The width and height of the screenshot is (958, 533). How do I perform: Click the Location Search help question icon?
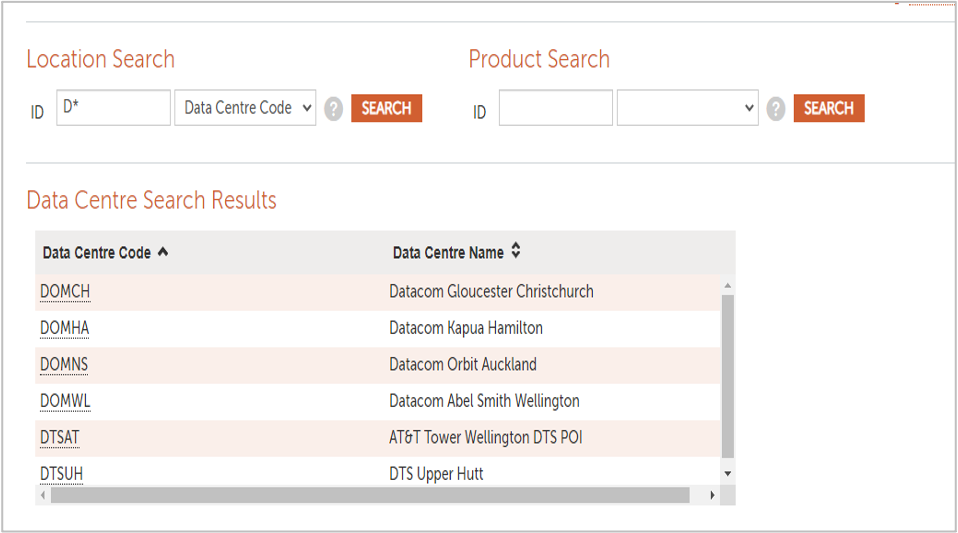(x=334, y=109)
